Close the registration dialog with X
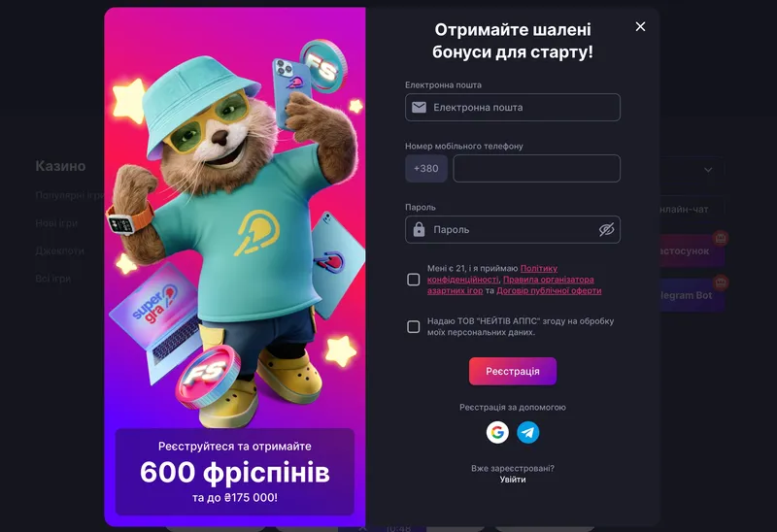777x532 pixels. (x=640, y=27)
